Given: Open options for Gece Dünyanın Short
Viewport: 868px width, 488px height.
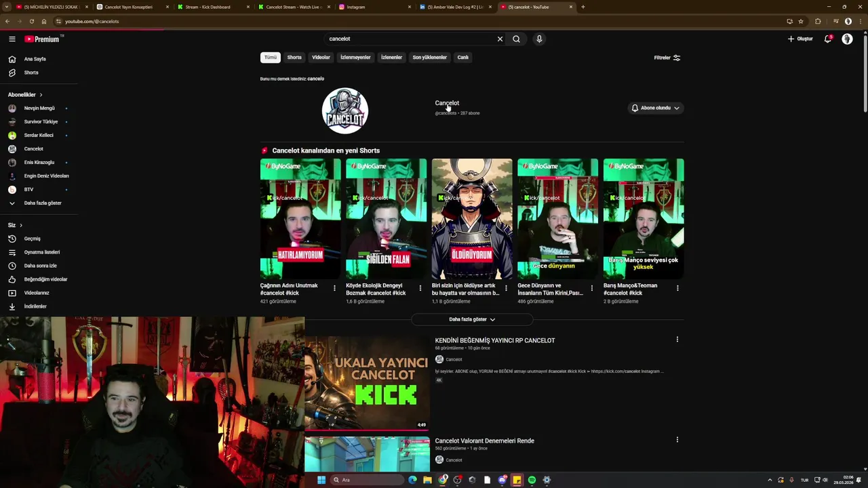Looking at the screenshot, I should tap(591, 288).
